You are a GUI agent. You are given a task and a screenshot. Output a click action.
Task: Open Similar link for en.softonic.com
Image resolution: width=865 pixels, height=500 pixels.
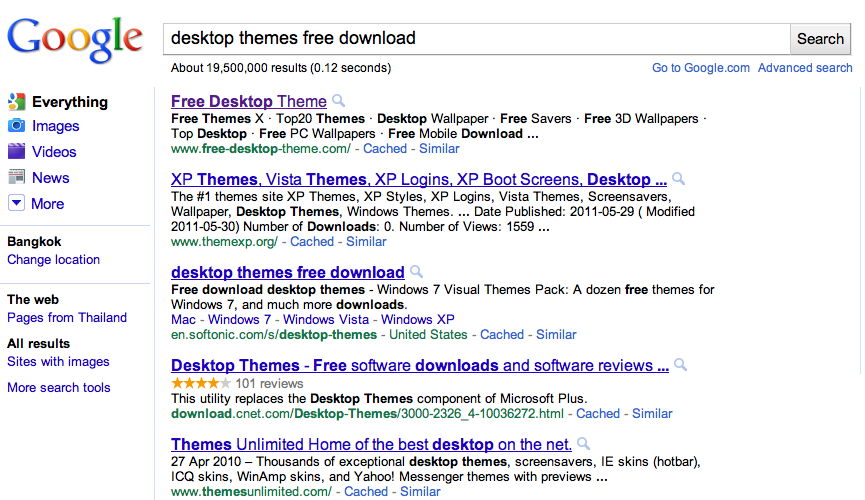pyautogui.click(x=556, y=335)
